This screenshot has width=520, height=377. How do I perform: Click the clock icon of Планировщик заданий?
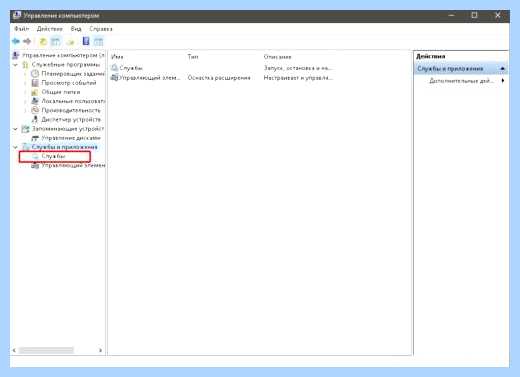tap(35, 73)
